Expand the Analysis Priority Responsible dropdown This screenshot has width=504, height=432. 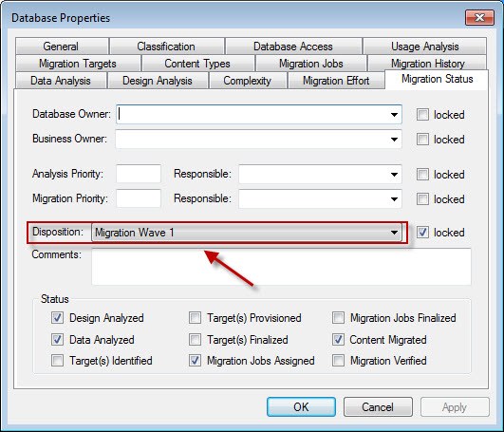pos(394,174)
